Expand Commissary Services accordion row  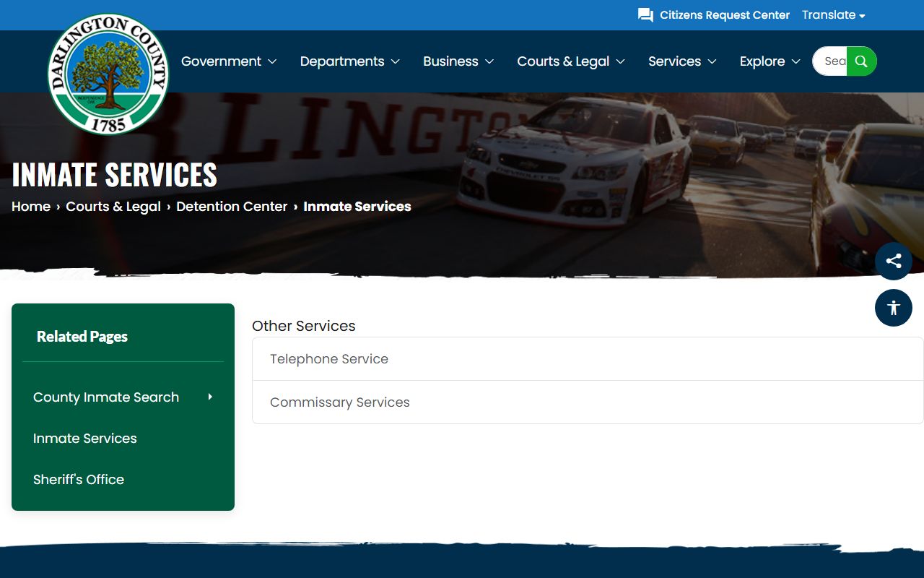tap(588, 402)
